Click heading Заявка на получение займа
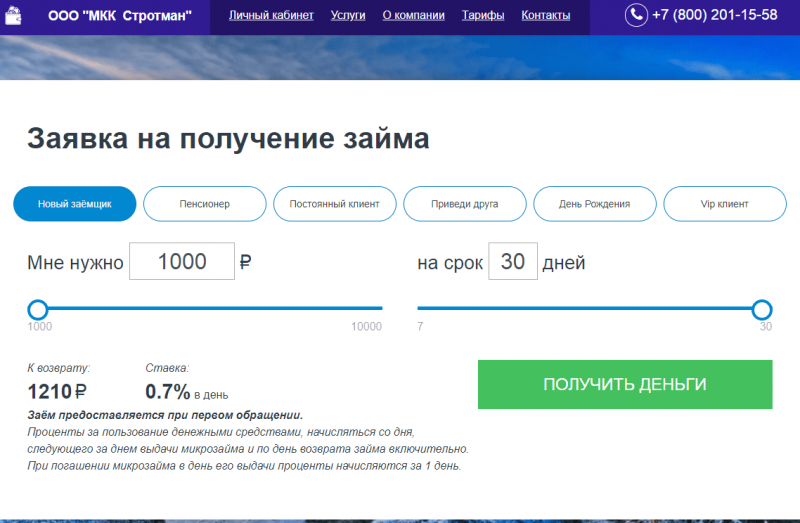The height and width of the screenshot is (523, 800). pos(228,138)
